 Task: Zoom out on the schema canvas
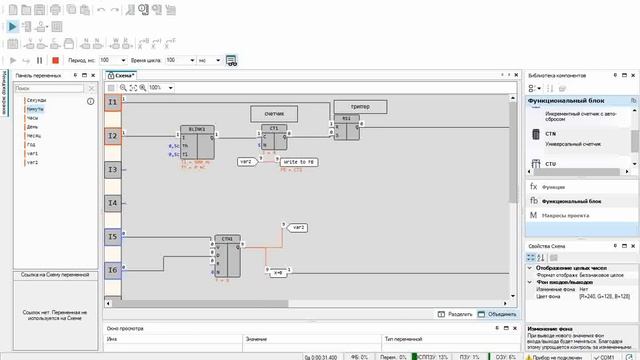[123, 88]
